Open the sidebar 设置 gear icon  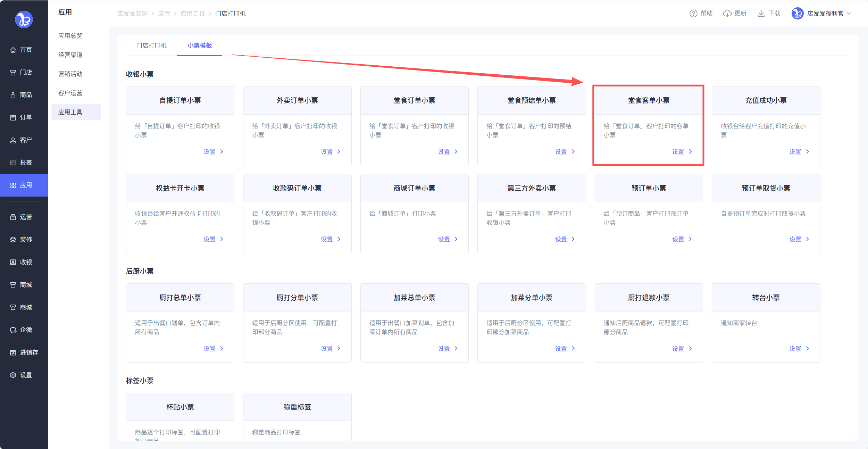coord(13,375)
